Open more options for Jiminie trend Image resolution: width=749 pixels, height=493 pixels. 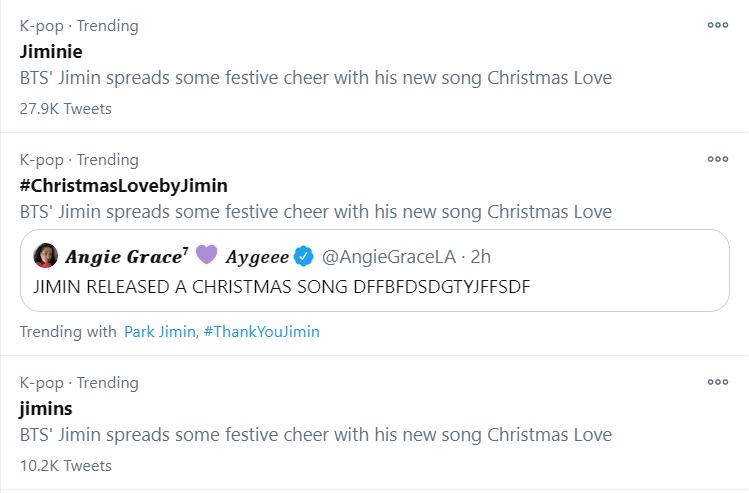pos(717,25)
